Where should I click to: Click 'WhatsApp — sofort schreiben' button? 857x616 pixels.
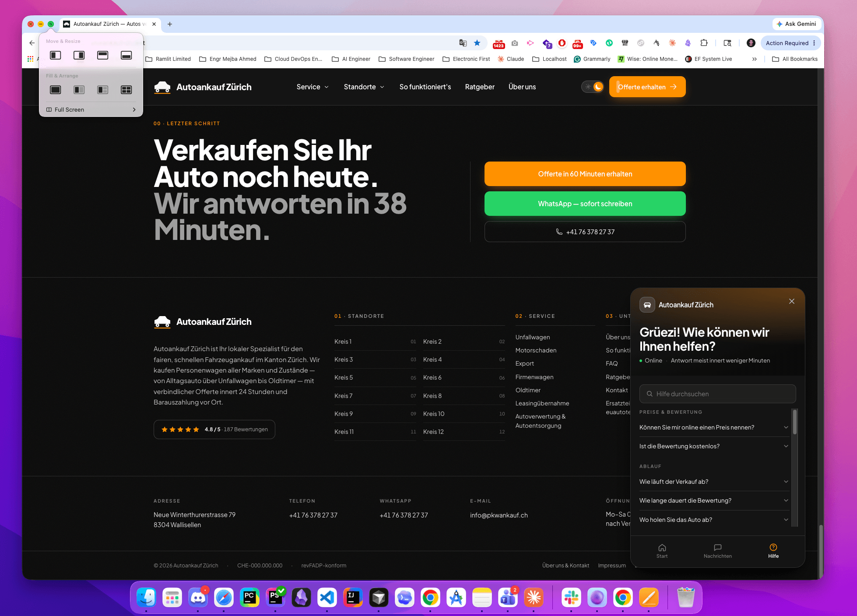(x=585, y=204)
